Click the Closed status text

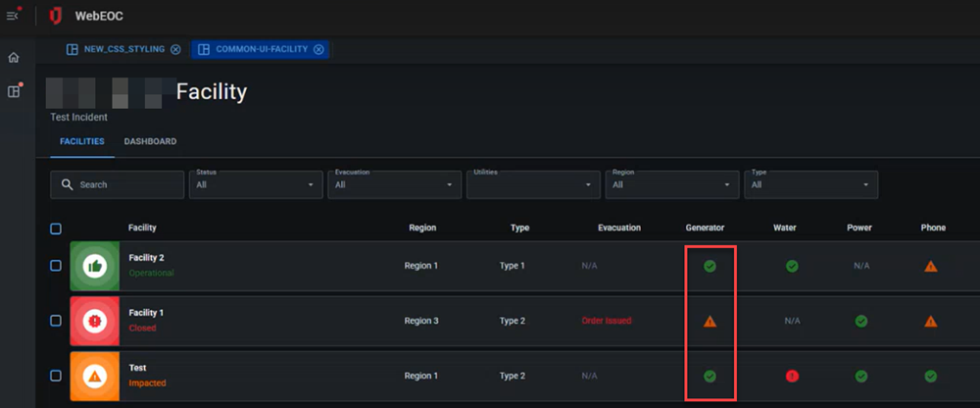(x=142, y=328)
